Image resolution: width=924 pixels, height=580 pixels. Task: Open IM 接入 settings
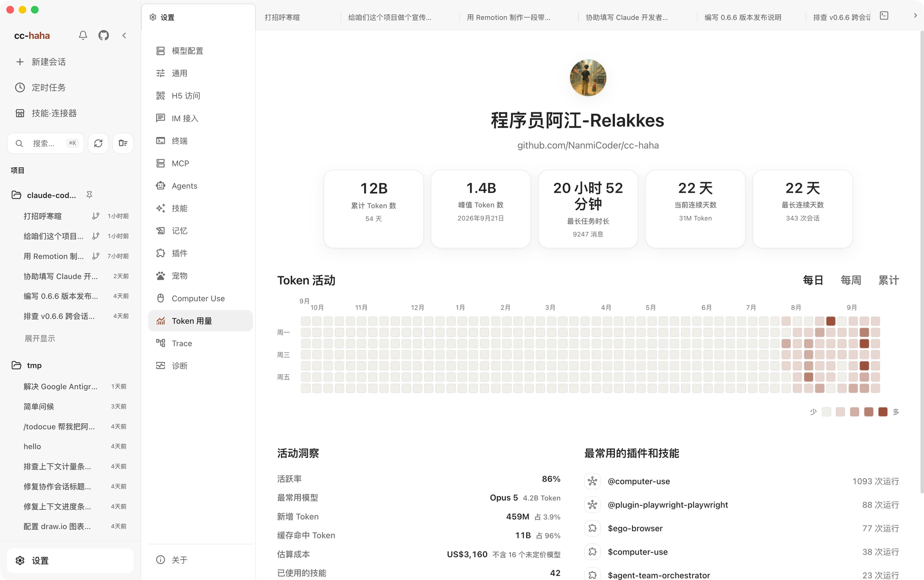pos(201,118)
